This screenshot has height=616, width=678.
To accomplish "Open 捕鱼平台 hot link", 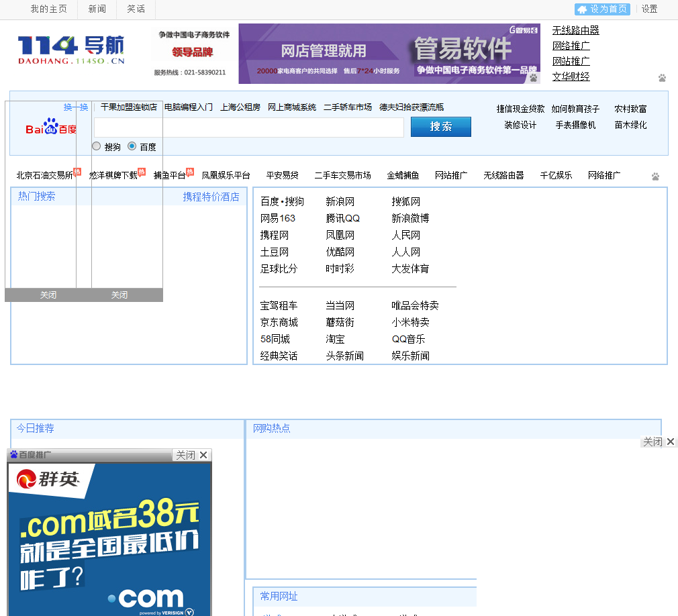I will click(169, 175).
